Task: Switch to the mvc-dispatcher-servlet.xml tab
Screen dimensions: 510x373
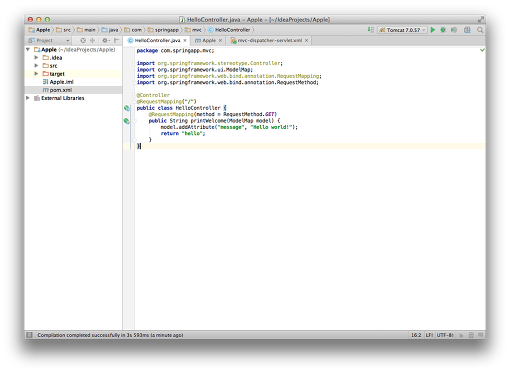Action: coord(270,40)
